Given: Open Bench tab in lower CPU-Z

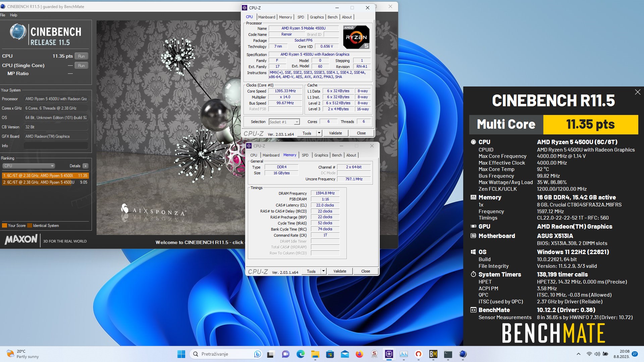Looking at the screenshot, I should pyautogui.click(x=337, y=155).
